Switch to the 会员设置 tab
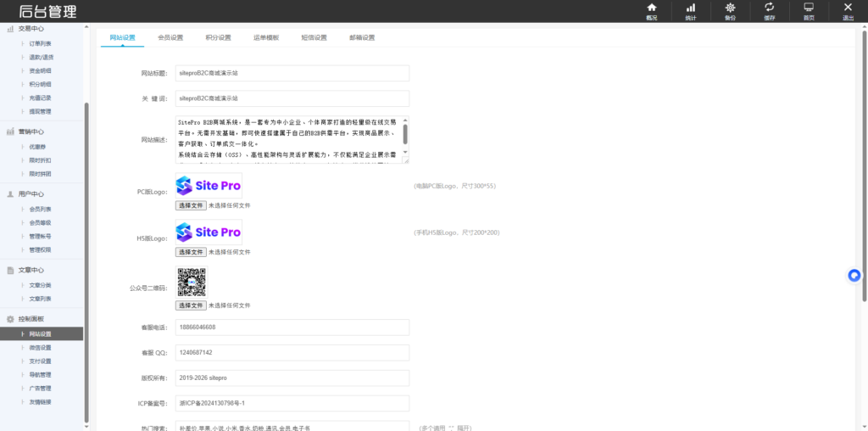Viewport: 868px width, 431px height. (170, 37)
